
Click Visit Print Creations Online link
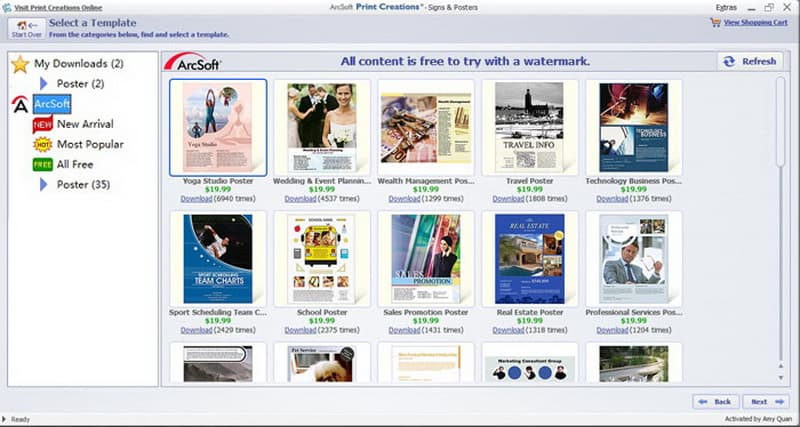58,8
